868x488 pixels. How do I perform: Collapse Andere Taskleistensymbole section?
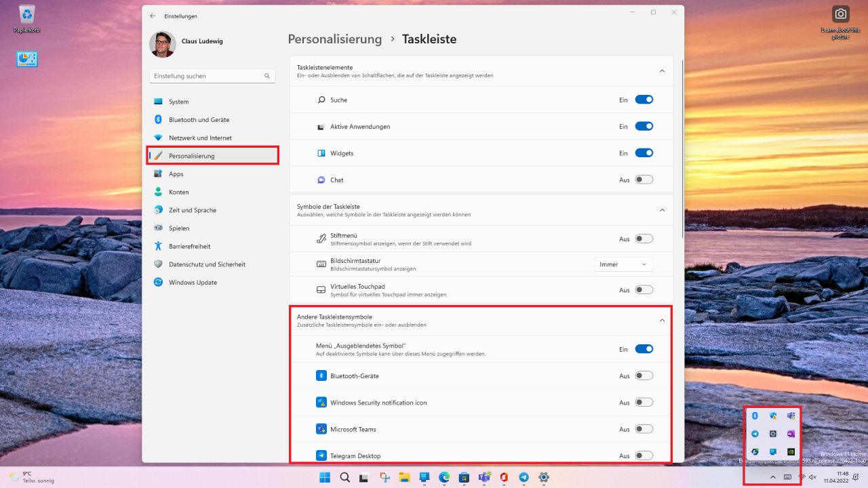[x=663, y=320]
